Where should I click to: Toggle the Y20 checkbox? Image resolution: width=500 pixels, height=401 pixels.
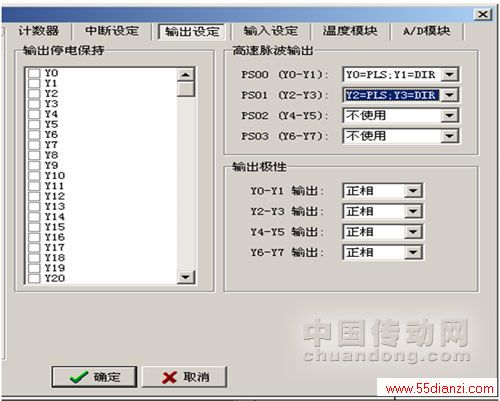(x=34, y=278)
